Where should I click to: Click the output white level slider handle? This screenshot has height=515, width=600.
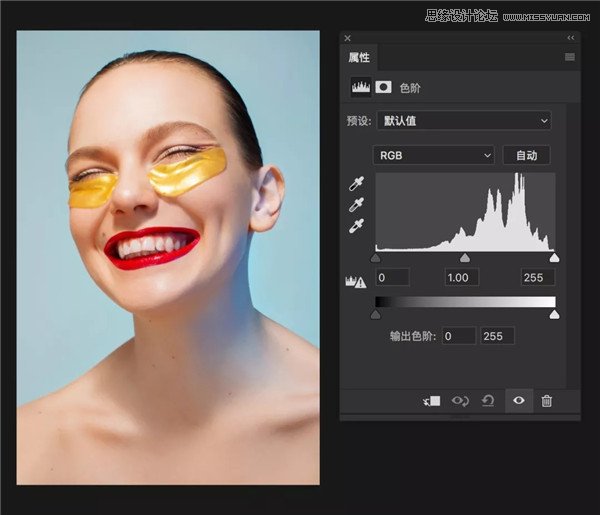[x=554, y=315]
